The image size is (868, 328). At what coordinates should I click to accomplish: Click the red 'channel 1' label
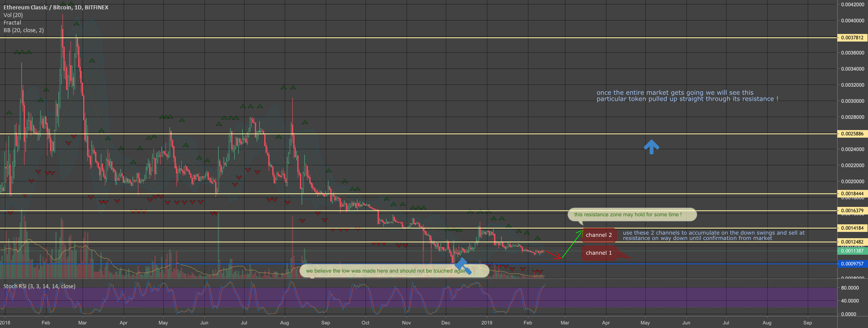pos(598,253)
